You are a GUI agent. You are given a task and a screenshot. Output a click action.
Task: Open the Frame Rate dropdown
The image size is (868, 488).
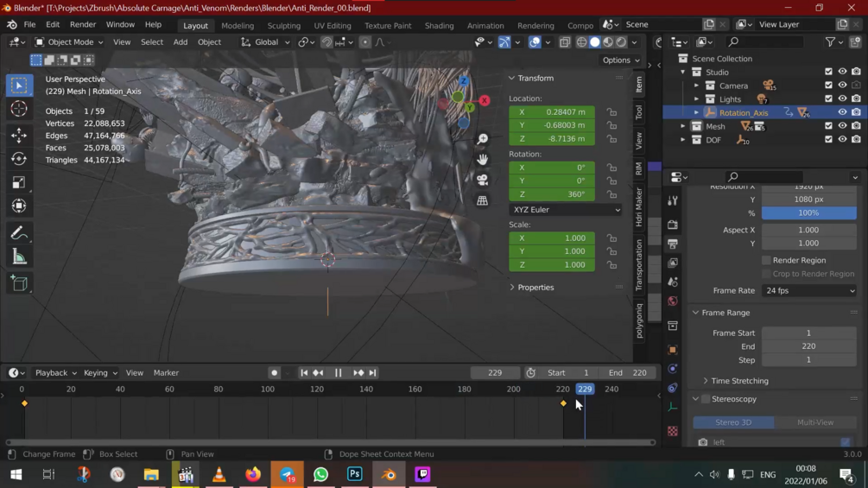808,291
